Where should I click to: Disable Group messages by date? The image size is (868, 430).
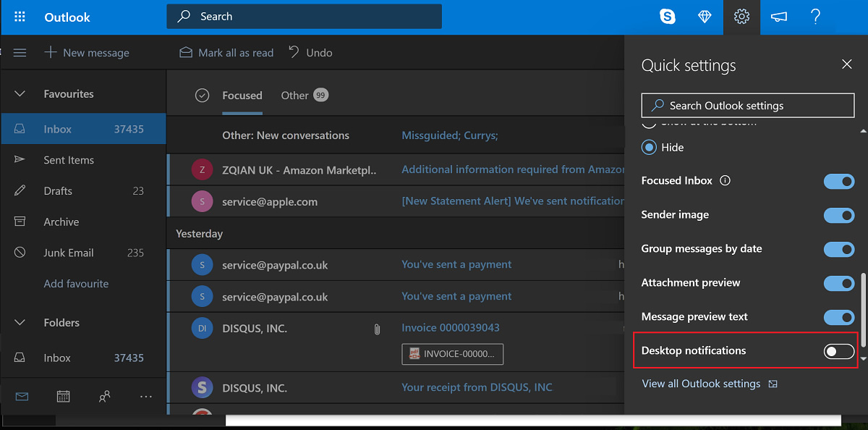tap(839, 249)
